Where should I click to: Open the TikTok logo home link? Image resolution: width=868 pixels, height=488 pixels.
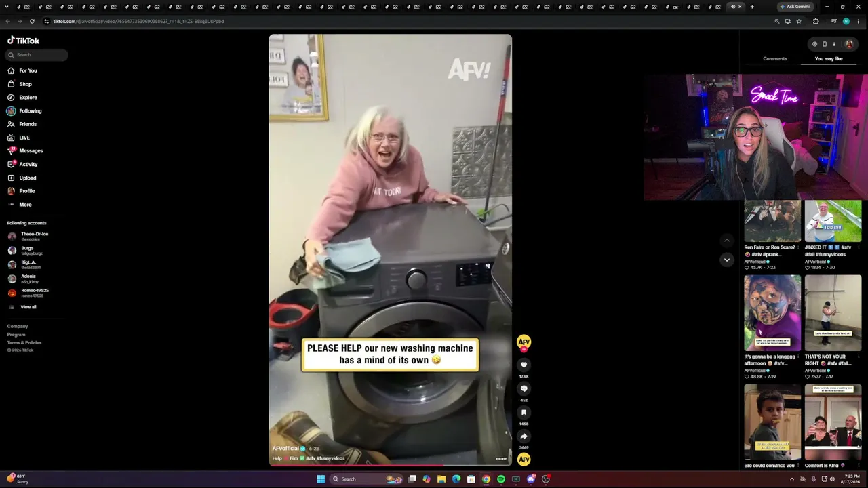click(x=23, y=41)
